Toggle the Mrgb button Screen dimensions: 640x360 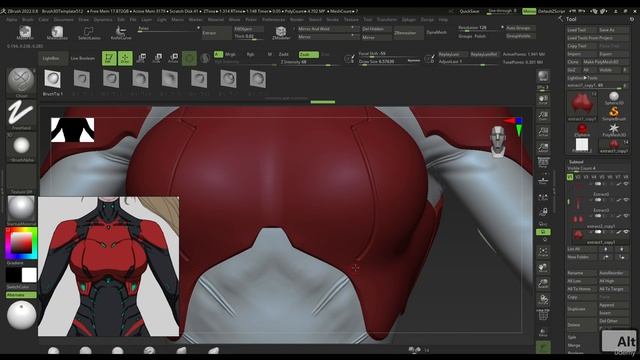pos(230,54)
